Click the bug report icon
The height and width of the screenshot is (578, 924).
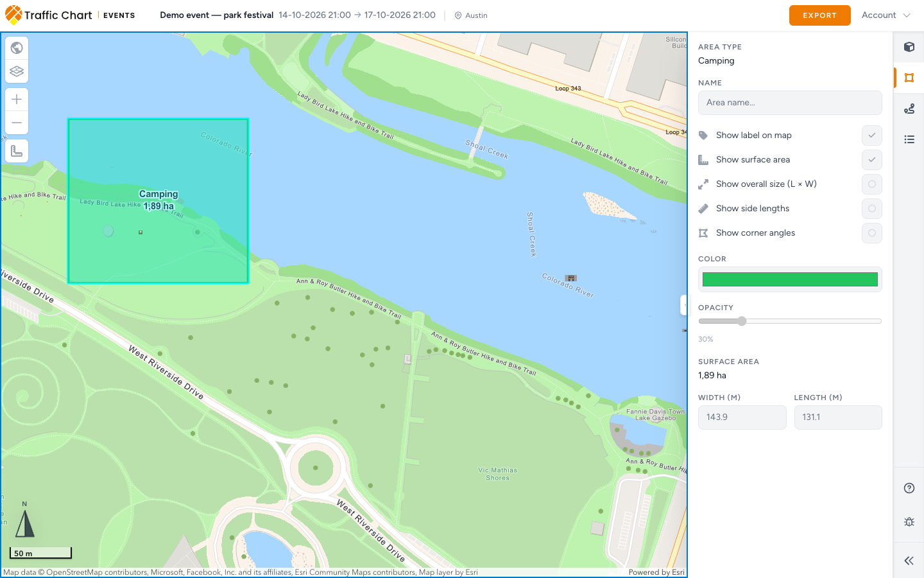[x=909, y=522]
